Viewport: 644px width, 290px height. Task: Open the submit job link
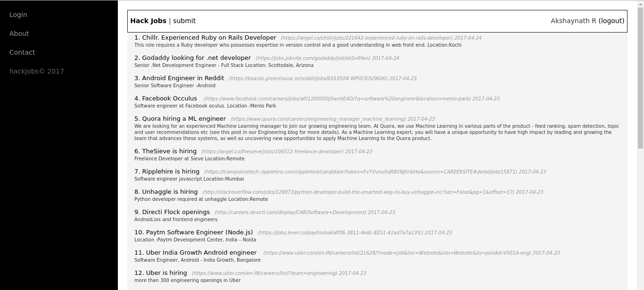pyautogui.click(x=184, y=21)
